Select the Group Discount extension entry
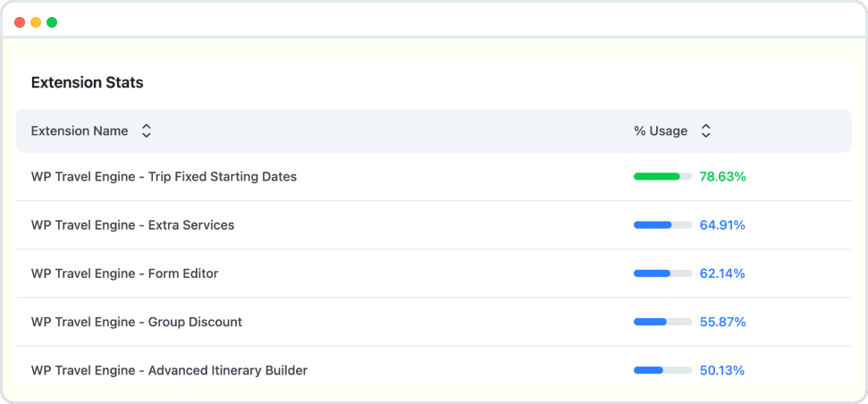 pyautogui.click(x=136, y=322)
